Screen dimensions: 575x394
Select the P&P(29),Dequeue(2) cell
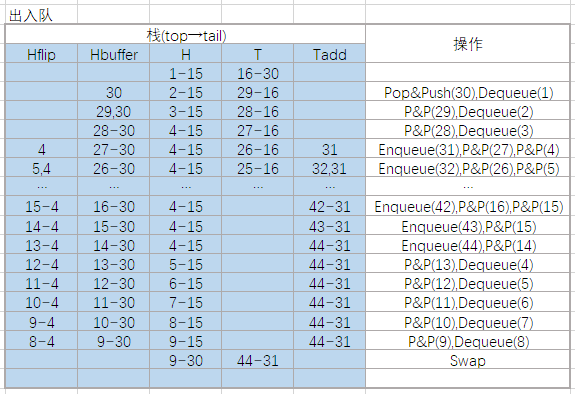(468, 111)
